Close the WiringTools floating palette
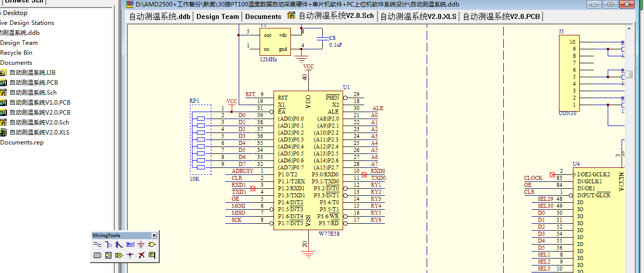644x273 pixels. (154, 236)
